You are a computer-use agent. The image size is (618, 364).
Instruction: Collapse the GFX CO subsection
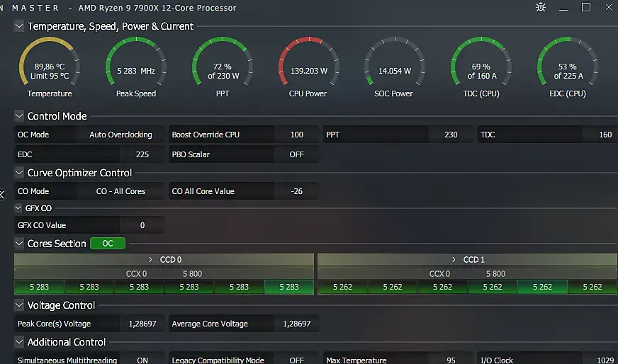tap(18, 208)
